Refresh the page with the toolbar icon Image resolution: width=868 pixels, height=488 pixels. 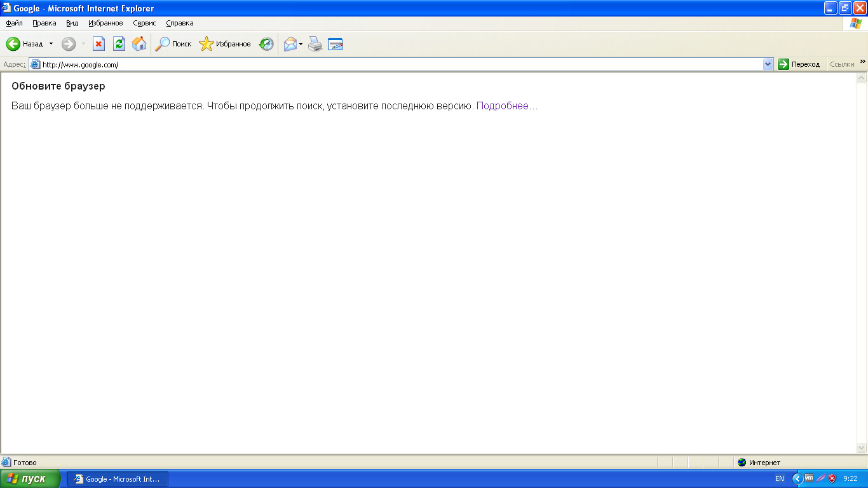(119, 44)
